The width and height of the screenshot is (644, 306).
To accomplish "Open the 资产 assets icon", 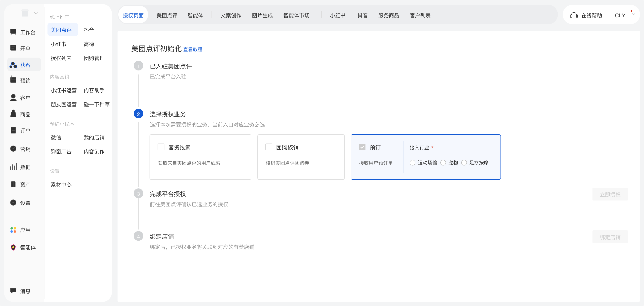I will [x=13, y=184].
